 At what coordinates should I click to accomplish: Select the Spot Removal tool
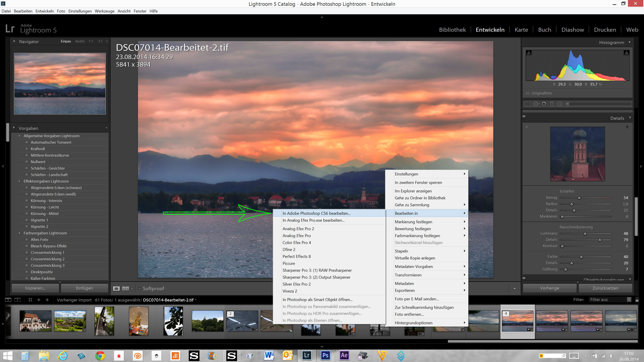[536, 104]
